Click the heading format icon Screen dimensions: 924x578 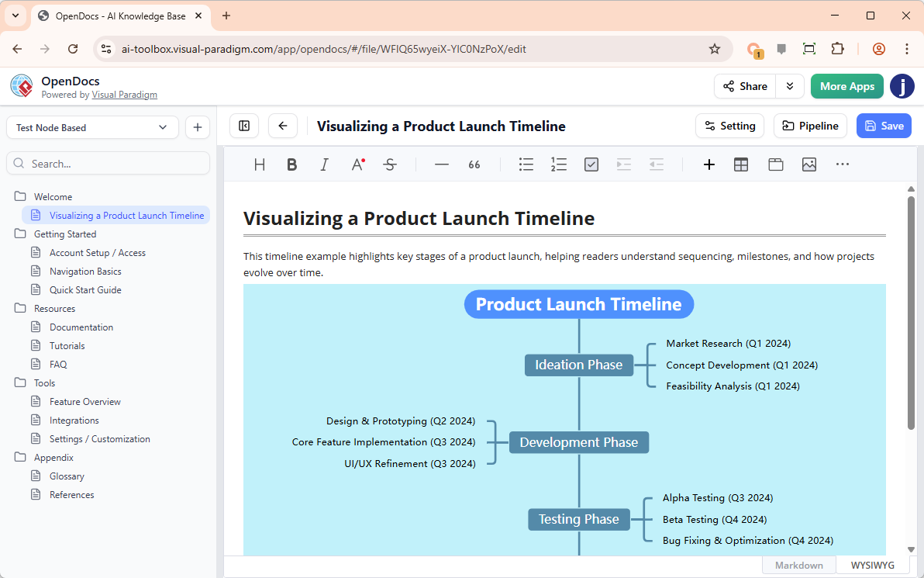tap(260, 164)
